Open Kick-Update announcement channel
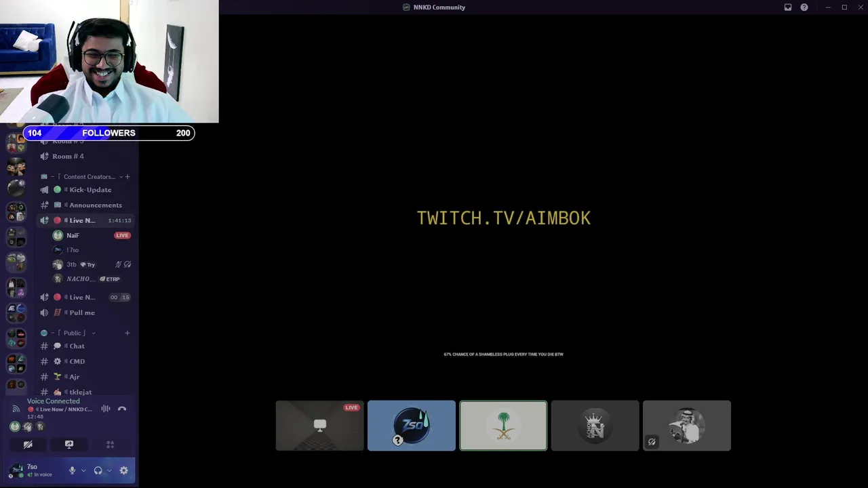Screen dimensions: 868x488 [x=85, y=190]
